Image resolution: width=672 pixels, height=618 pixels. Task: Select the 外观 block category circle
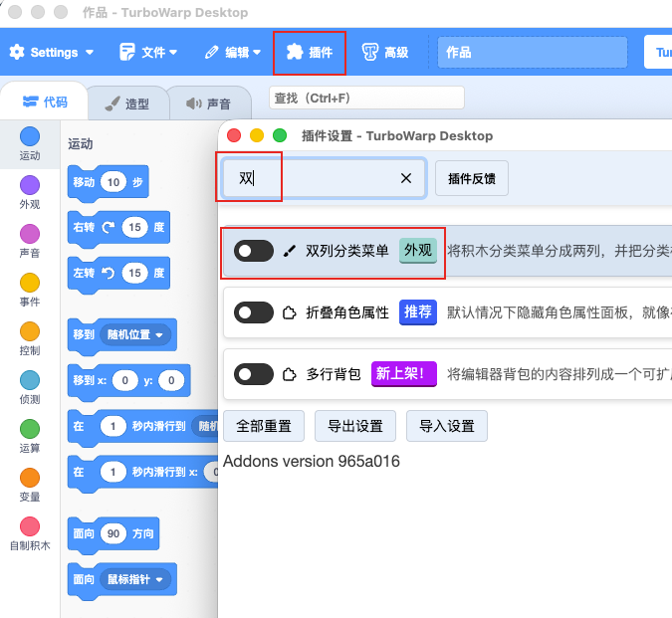(x=30, y=185)
